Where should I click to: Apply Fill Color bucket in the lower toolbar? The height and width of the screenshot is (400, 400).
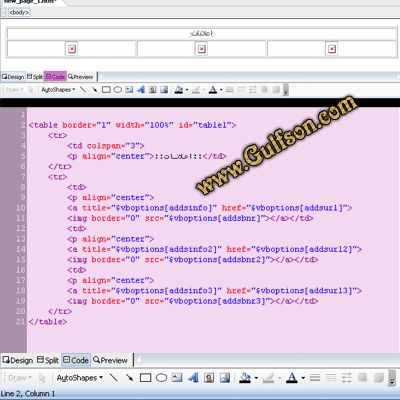pos(245,378)
